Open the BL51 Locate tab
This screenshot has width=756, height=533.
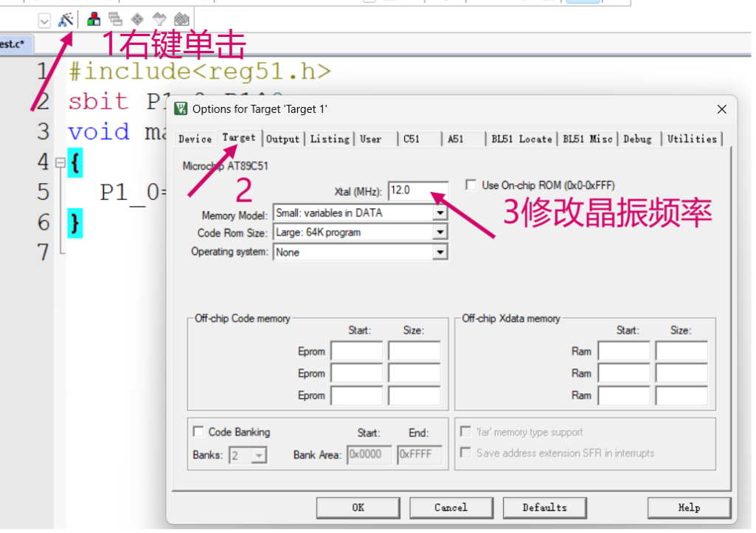coord(521,138)
